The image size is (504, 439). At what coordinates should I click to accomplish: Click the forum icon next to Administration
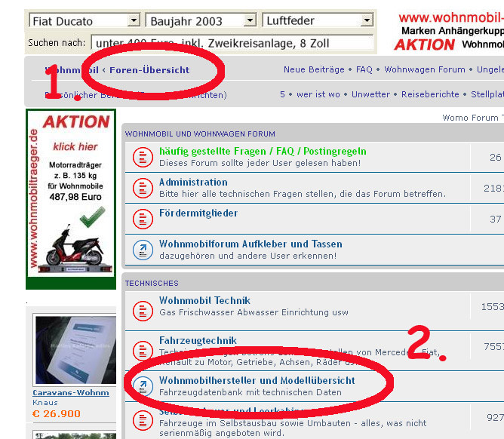[143, 188]
